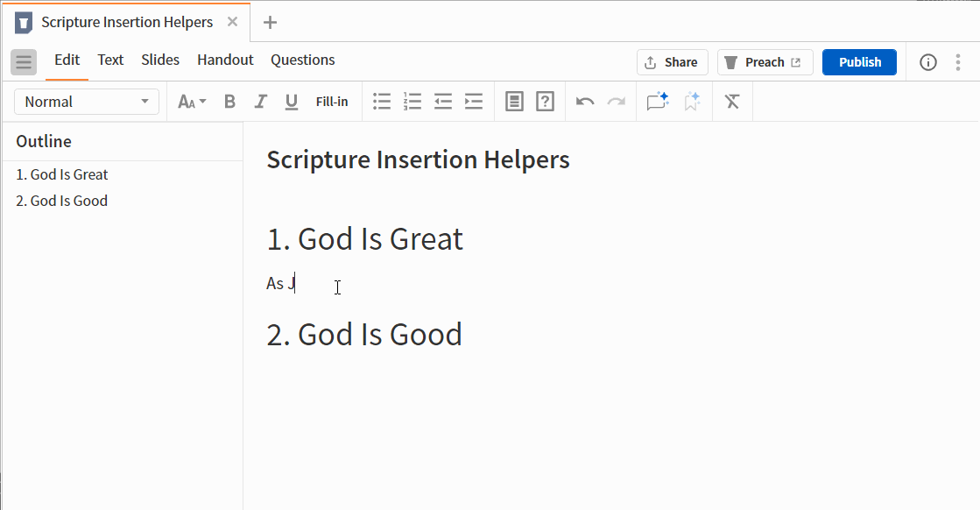Decrease indent of the paragraph
The image size is (980, 510).
coord(443,102)
